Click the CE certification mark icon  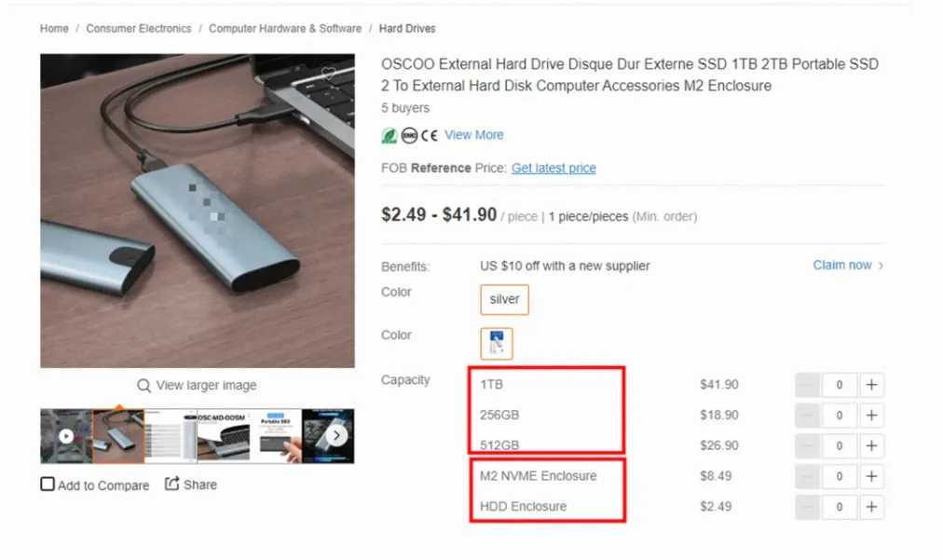click(430, 135)
